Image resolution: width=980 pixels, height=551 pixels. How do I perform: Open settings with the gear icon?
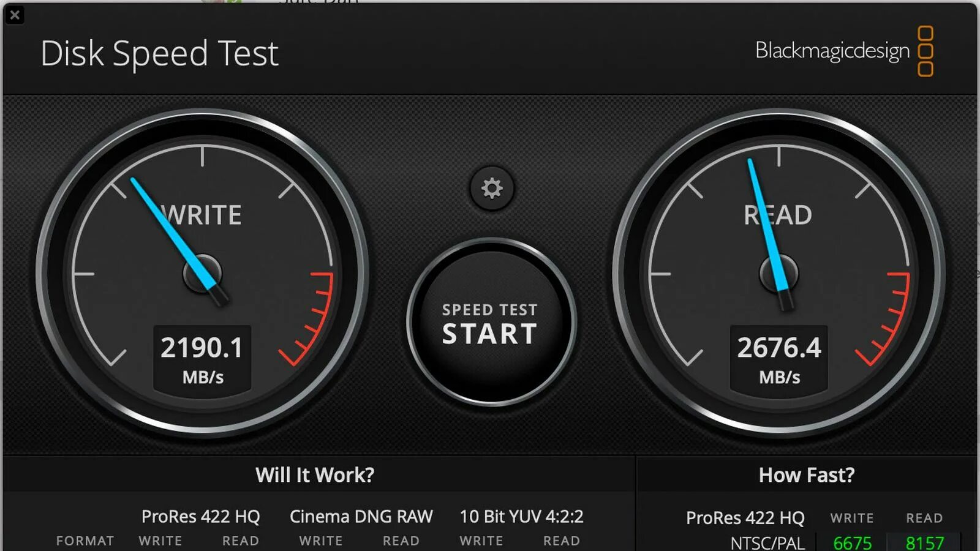pos(492,189)
